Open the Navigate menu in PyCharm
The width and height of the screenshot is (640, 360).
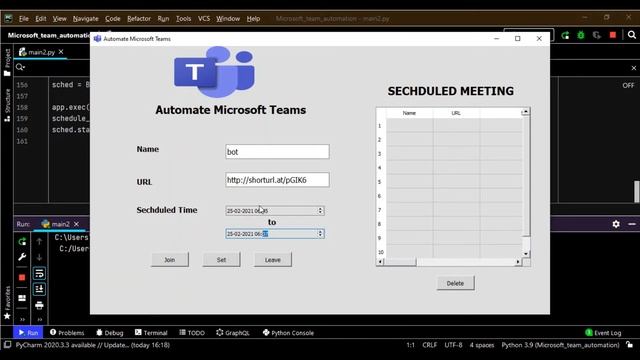86,19
